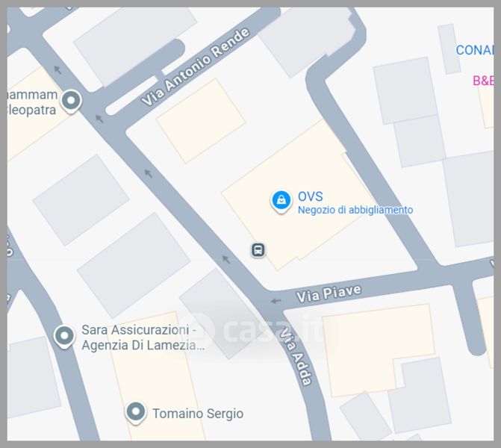Click the Hammam Cleopatra location pin
Image resolution: width=501 pixels, height=448 pixels.
pos(71,101)
